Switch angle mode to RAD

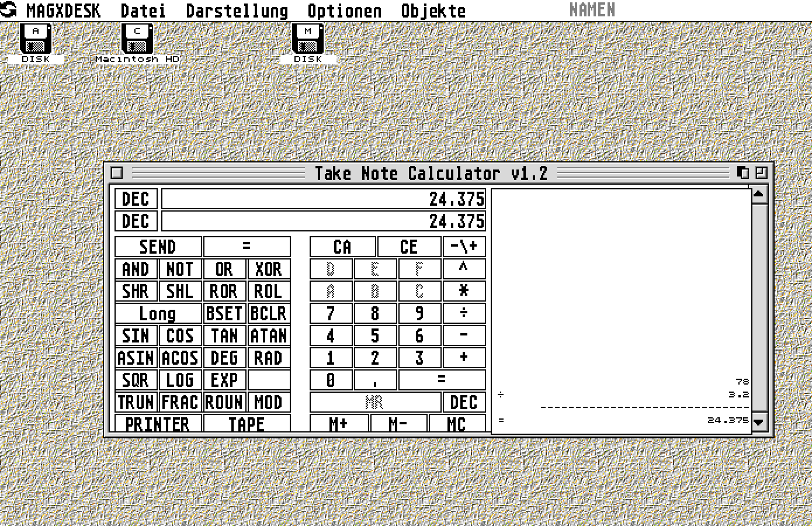coord(269,358)
